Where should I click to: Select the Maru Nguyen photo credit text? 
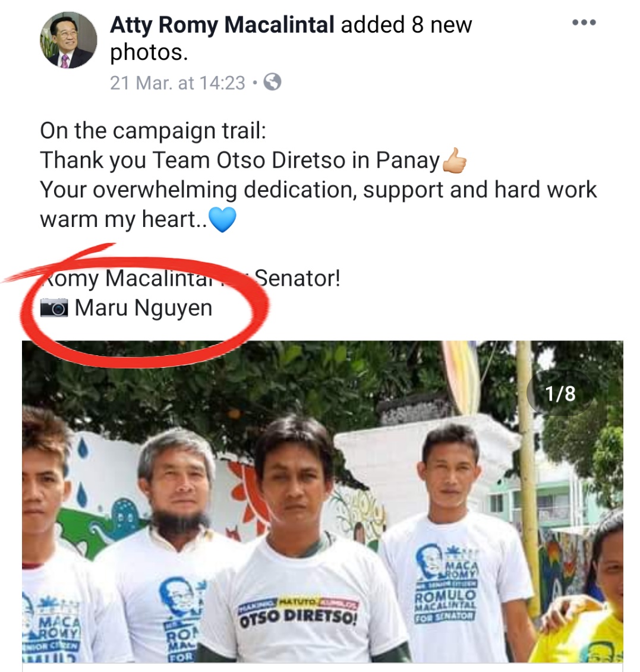(143, 308)
